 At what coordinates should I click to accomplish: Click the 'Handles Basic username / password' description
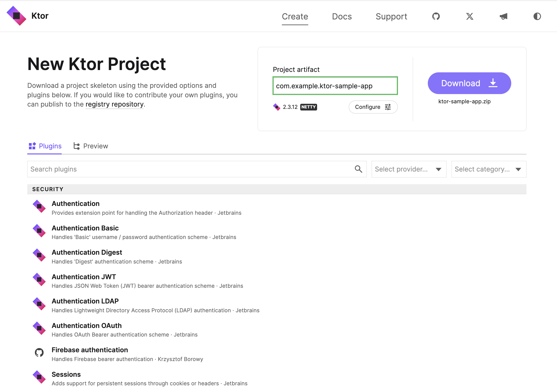click(x=130, y=237)
